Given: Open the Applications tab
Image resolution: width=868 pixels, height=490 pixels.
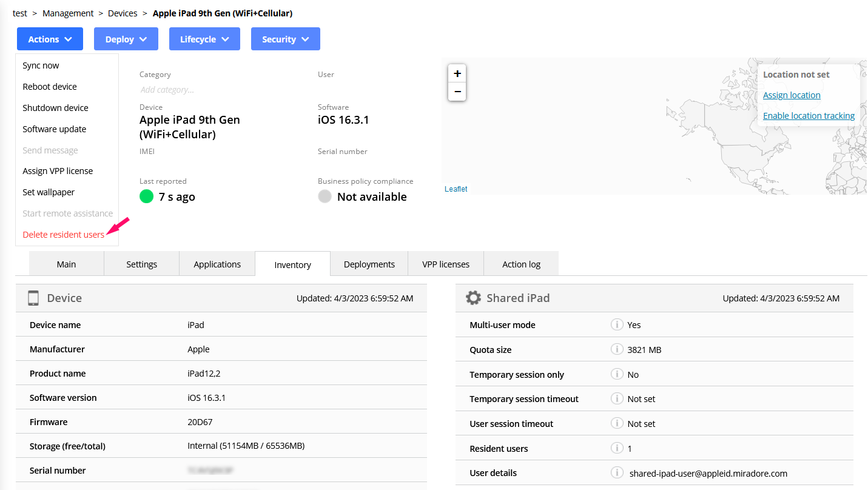Looking at the screenshot, I should click(217, 264).
